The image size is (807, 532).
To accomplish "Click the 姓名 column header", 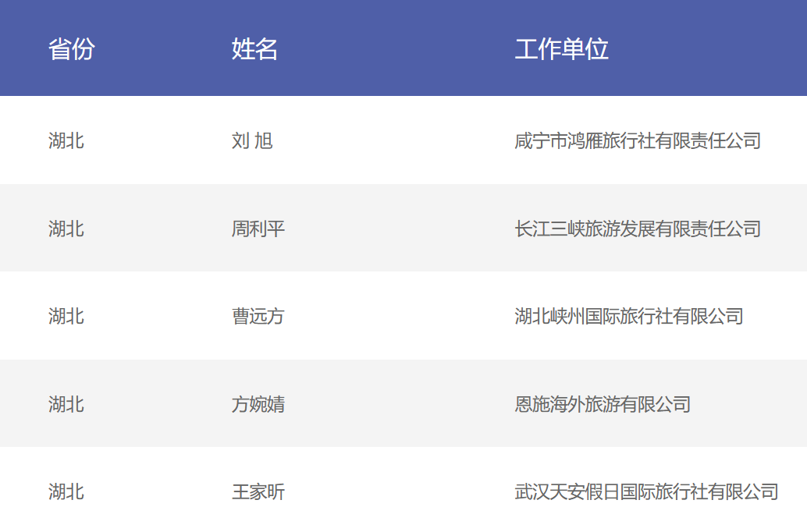I will click(x=254, y=49).
